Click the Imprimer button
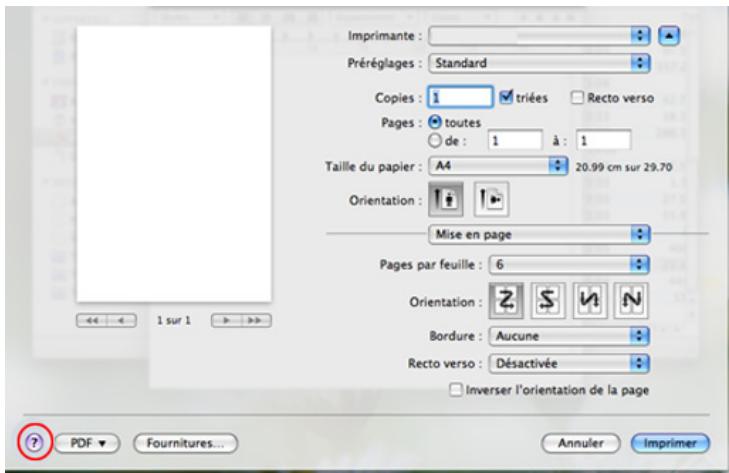Image resolution: width=729 pixels, height=473 pixels. click(670, 443)
